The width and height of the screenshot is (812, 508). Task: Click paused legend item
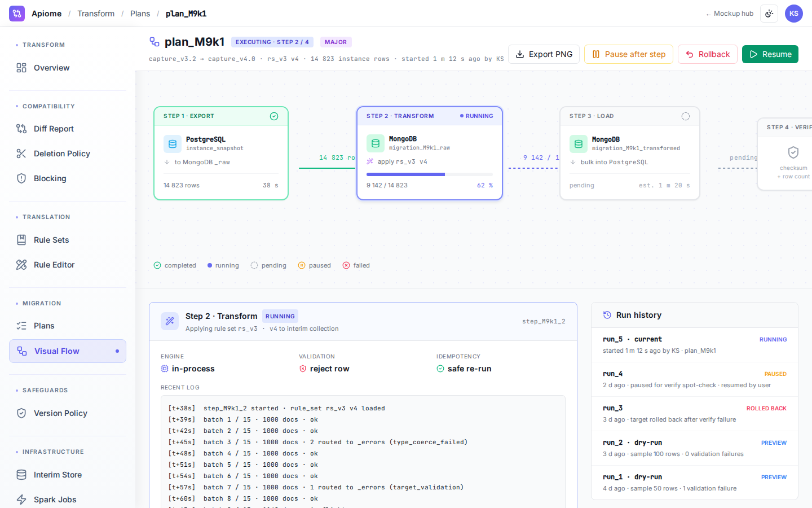[315, 265]
